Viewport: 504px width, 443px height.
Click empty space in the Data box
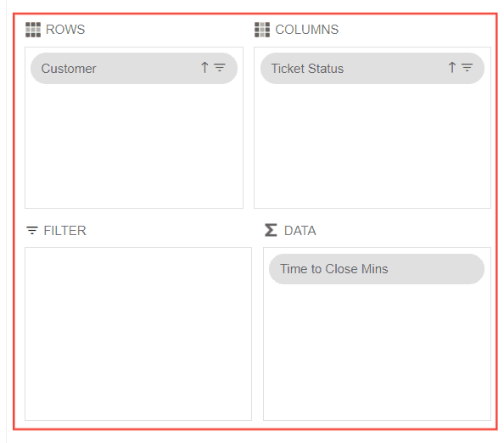pyautogui.click(x=377, y=352)
